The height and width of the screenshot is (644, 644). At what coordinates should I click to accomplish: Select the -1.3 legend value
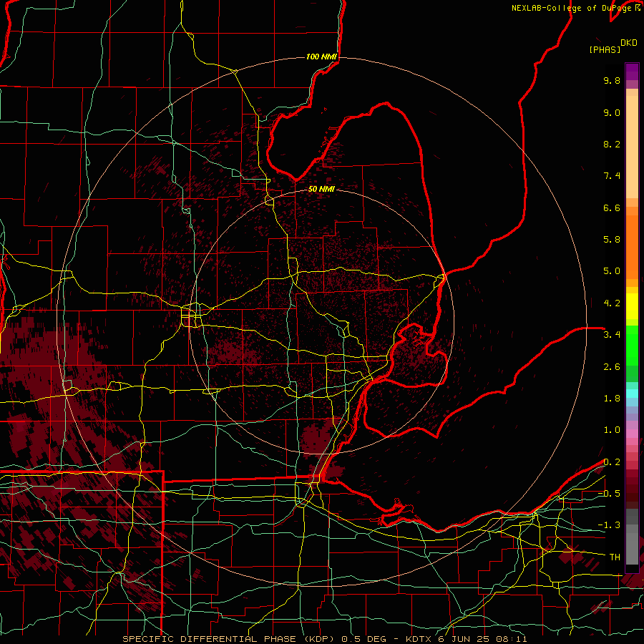point(609,525)
